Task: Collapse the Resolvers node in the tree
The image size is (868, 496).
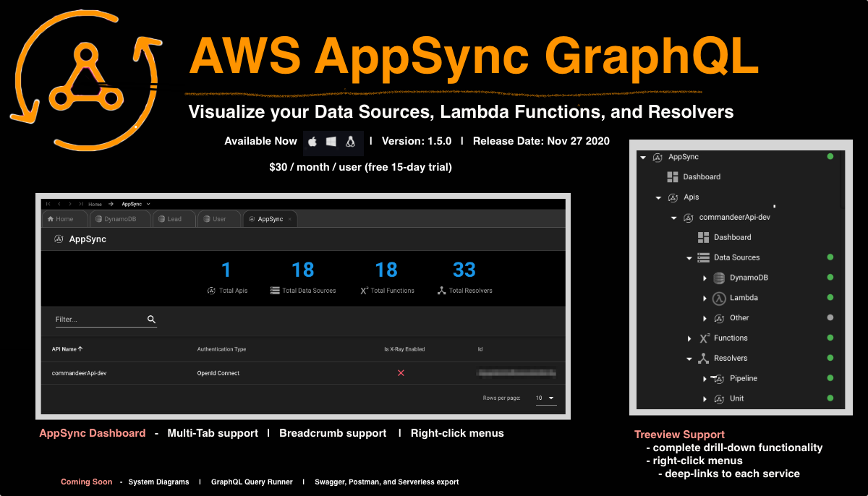Action: point(689,358)
